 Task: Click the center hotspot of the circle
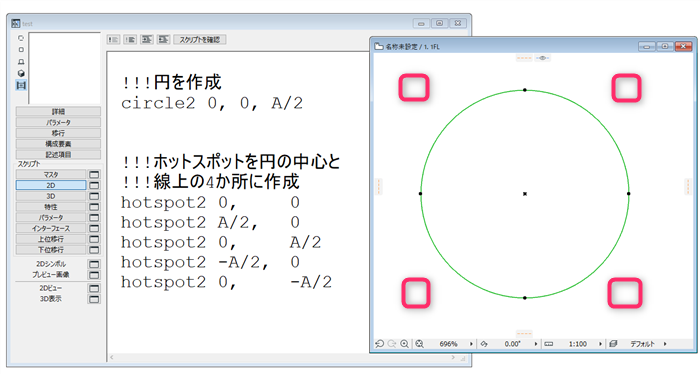click(x=525, y=194)
